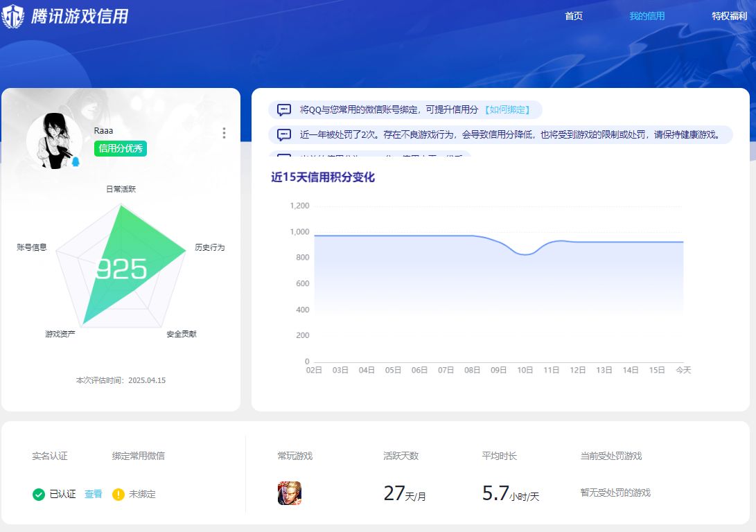Click the 已认证 status text
756x532 pixels.
click(62, 494)
